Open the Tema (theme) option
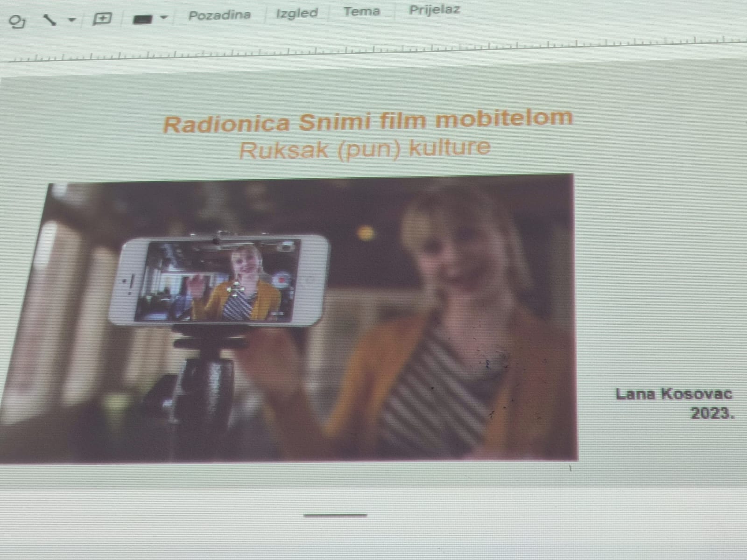747x560 pixels. pos(361,11)
